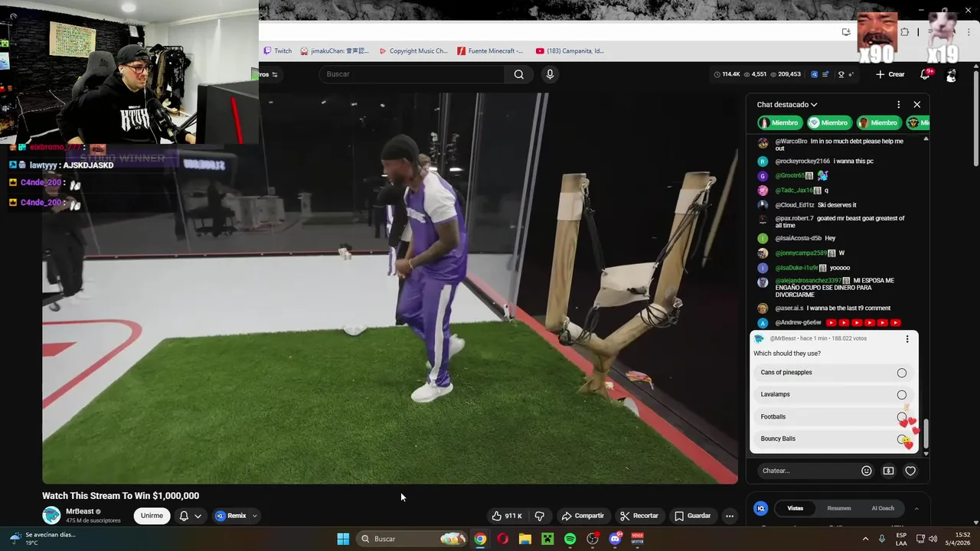980x551 pixels.
Task: Open chat options three-dot menu
Action: [899, 104]
